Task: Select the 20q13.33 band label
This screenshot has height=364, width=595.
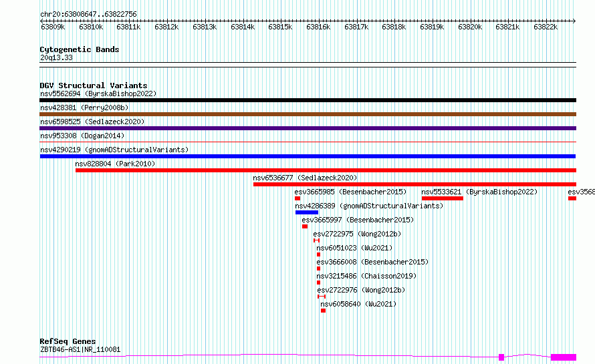Action: click(56, 57)
